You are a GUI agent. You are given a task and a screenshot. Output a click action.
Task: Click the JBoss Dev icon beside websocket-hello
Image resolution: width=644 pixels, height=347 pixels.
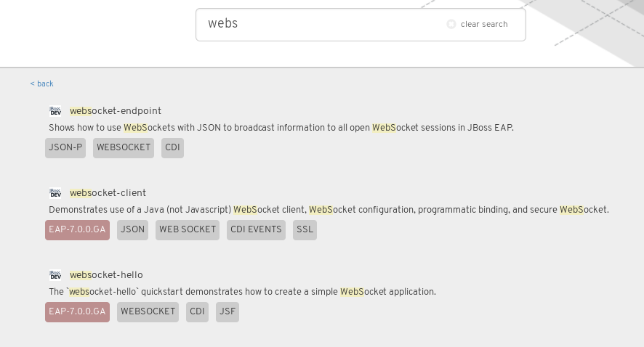[55, 275]
